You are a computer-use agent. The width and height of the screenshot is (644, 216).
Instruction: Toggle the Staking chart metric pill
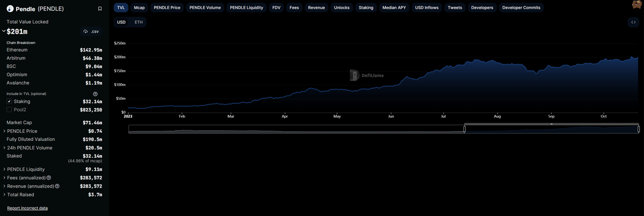366,8
